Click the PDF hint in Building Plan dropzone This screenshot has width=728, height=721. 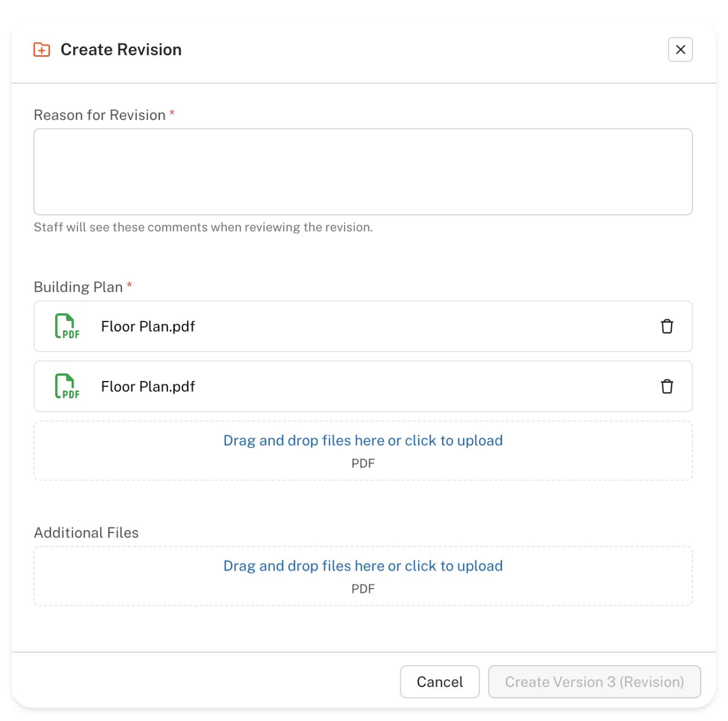[x=363, y=464]
